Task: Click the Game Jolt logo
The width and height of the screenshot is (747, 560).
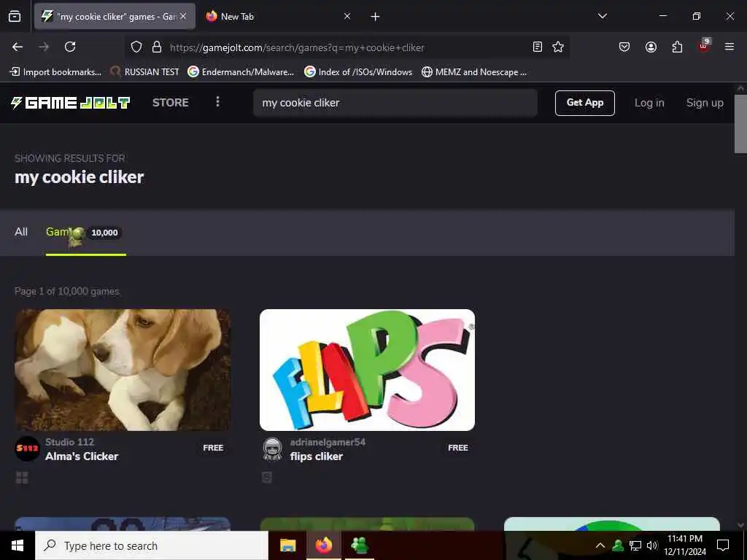Action: tap(70, 102)
